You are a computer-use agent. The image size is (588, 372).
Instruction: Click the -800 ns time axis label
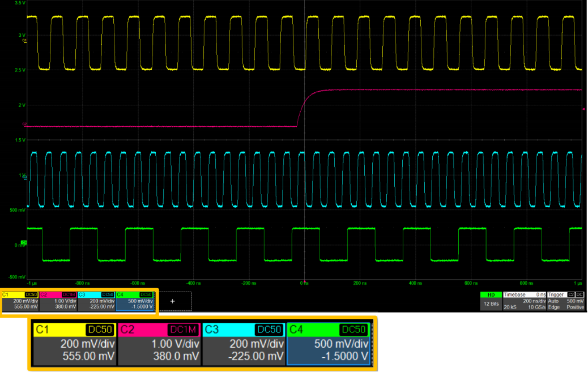coord(83,283)
